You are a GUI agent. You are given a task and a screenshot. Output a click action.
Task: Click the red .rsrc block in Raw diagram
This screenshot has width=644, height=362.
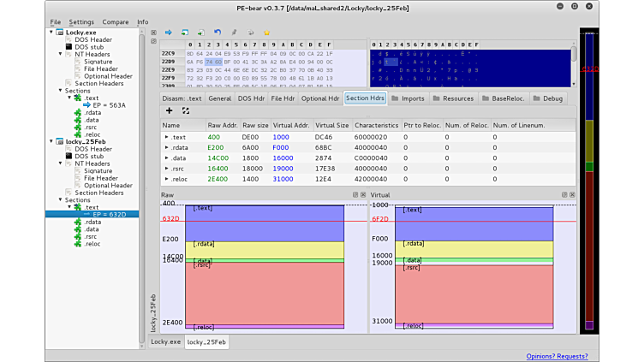click(265, 291)
